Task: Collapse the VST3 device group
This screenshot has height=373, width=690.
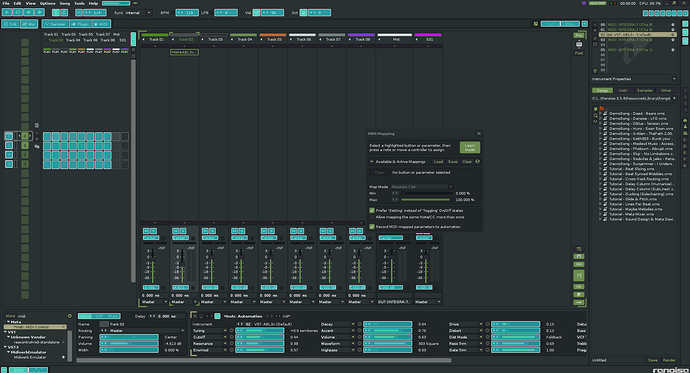Action: 6,347
